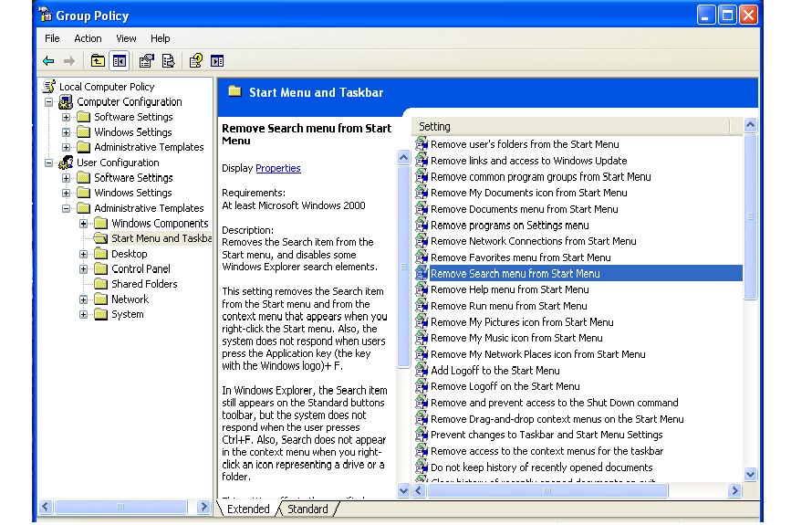Click the tree pane scroll-right arrow
The height and width of the screenshot is (525, 812).
203,507
